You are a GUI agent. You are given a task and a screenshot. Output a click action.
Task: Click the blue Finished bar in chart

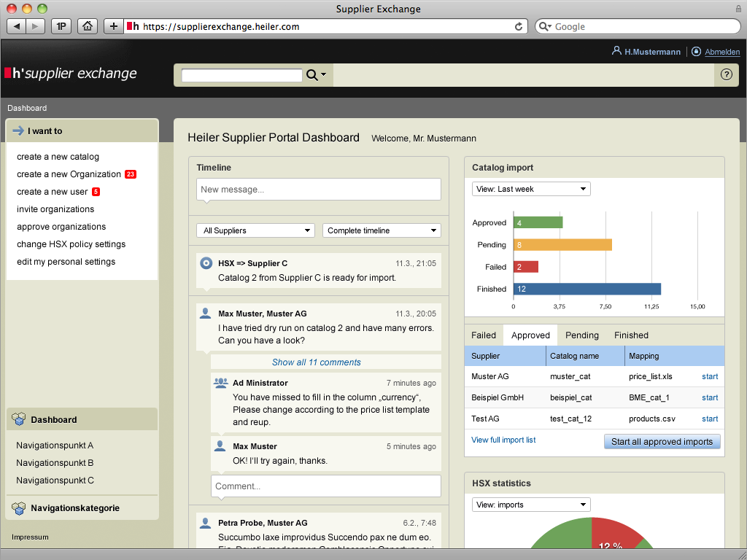pyautogui.click(x=587, y=289)
